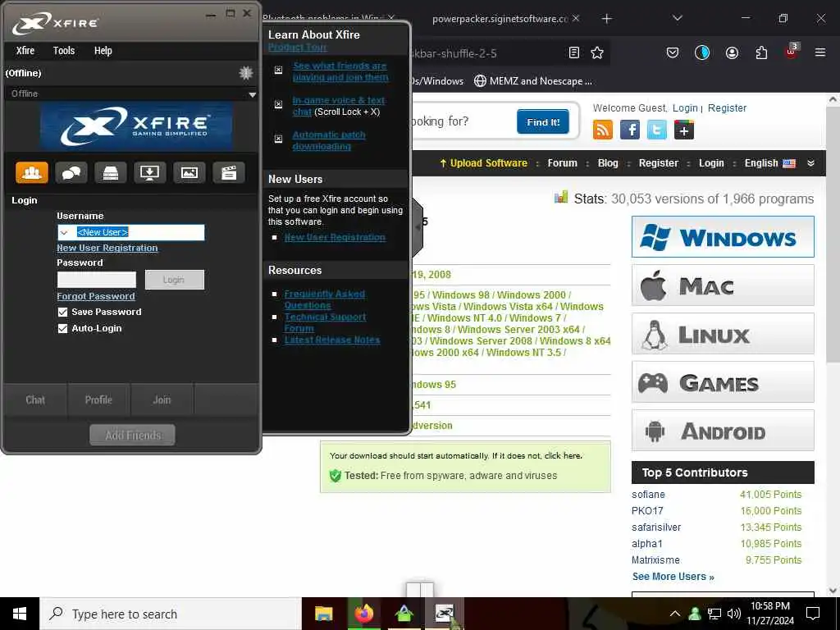Select the Android category banner
840x630 pixels.
(x=723, y=431)
